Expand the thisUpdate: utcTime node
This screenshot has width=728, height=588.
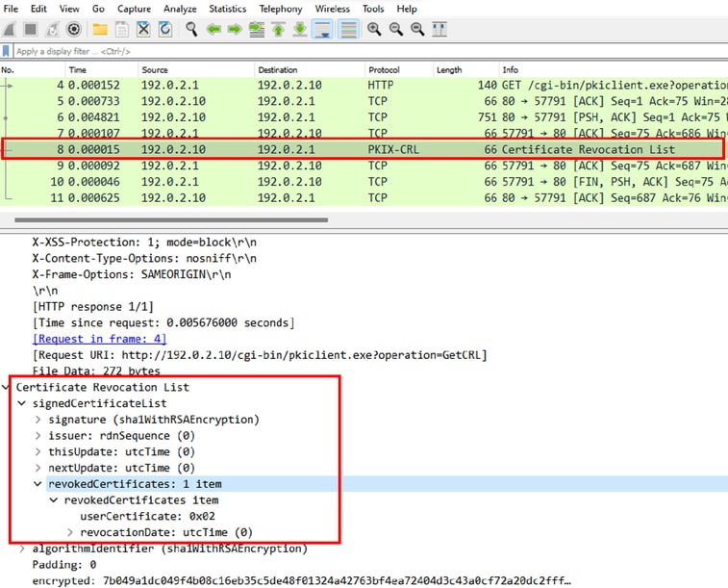38,451
